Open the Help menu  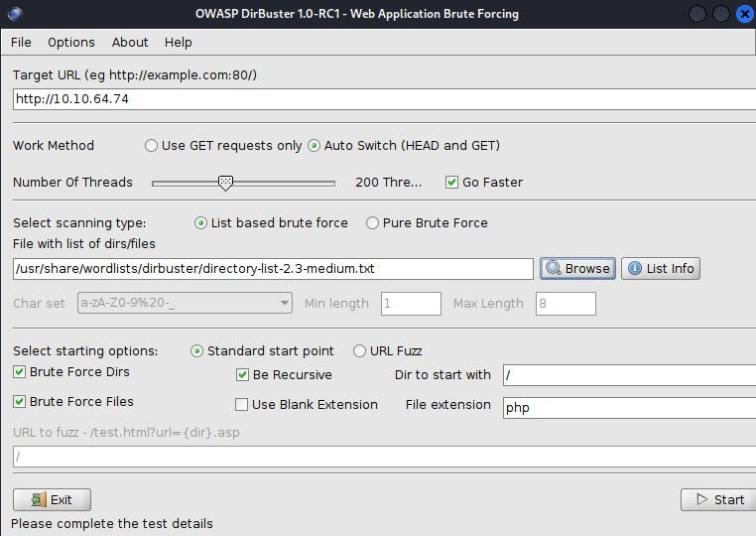(179, 42)
